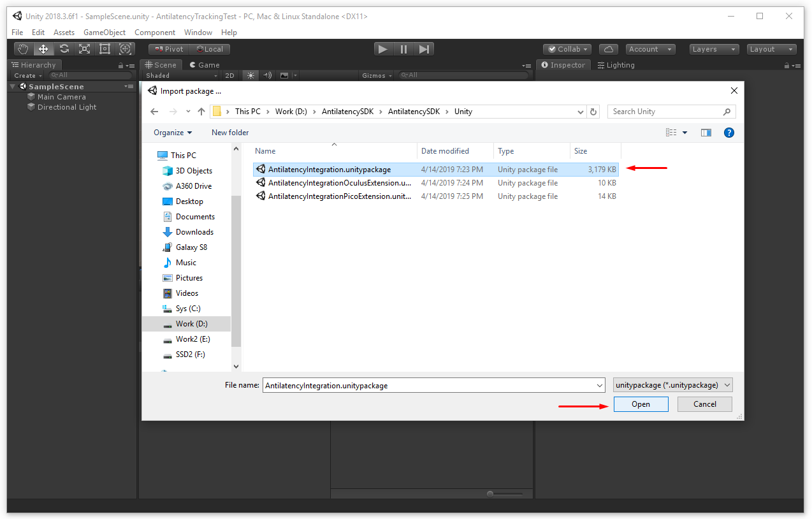Collapse the SampleScene hierarchy node
The image size is (812, 519).
pyautogui.click(x=13, y=87)
